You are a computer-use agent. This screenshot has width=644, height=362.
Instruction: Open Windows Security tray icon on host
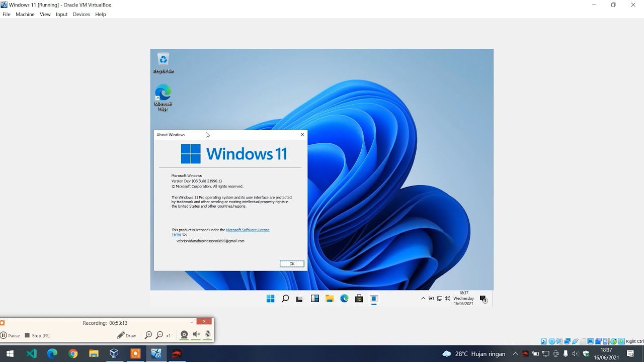click(586, 353)
